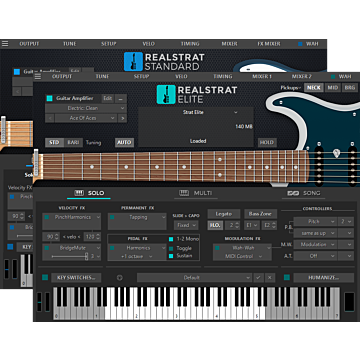The image size is (360, 360).
Task: Click the HOLD button
Action: pos(267,142)
